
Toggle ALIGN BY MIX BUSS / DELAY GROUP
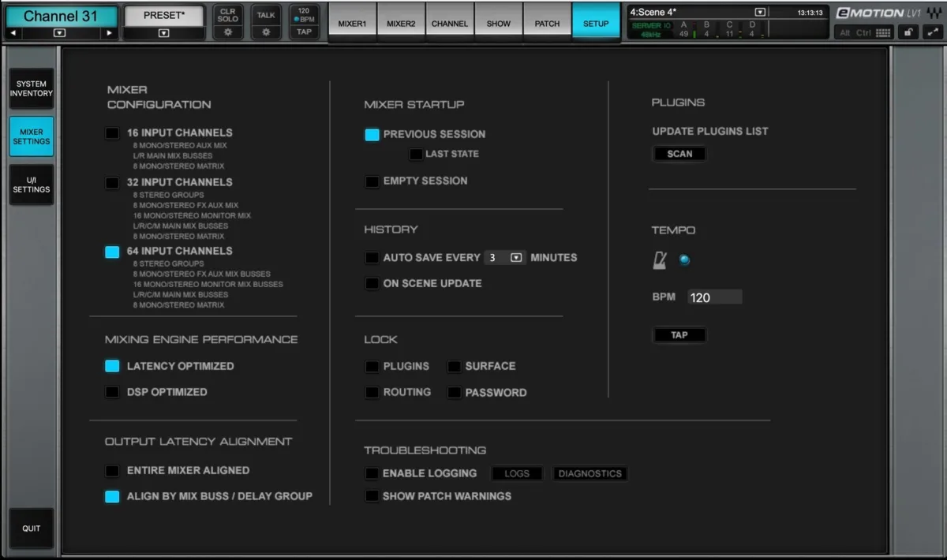click(x=112, y=496)
